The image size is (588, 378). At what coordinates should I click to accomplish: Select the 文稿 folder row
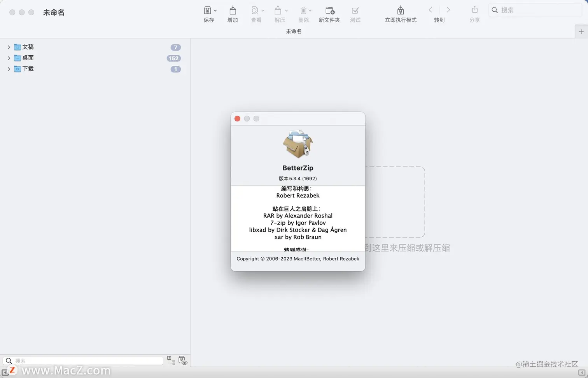pos(95,47)
